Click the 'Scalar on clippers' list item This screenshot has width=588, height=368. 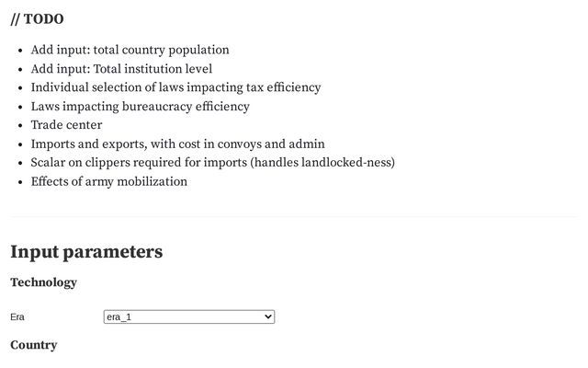212,163
